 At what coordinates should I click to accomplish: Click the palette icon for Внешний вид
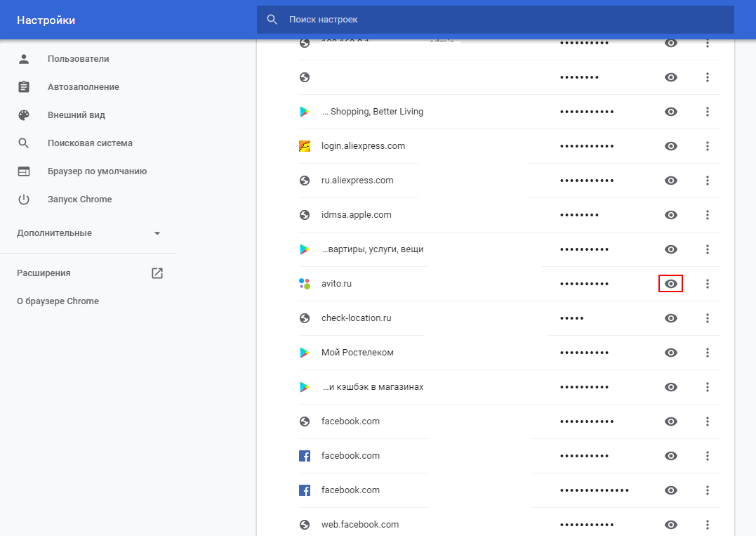click(24, 115)
